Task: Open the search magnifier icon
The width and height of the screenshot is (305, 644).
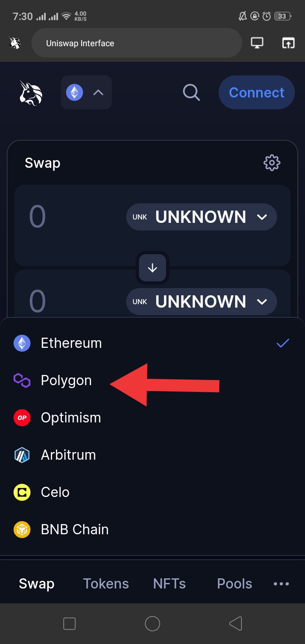Action: coord(191,92)
